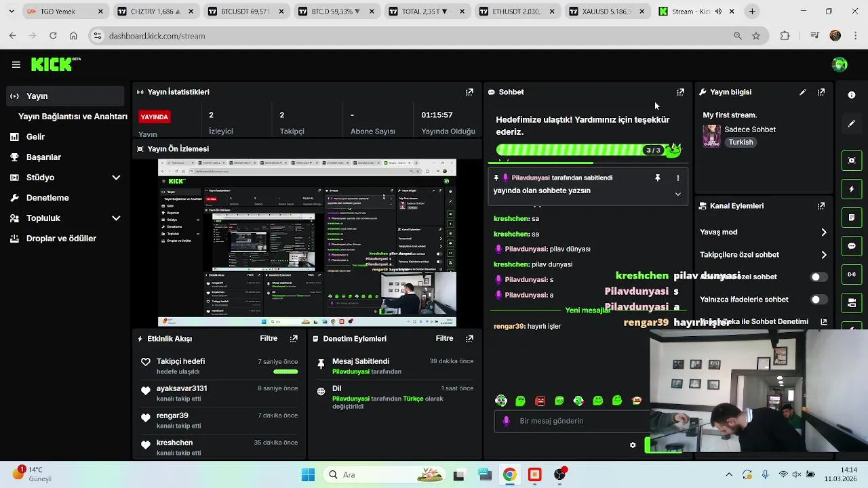868x488 pixels.
Task: Click the Takipçi hedefi green progress bar
Action: click(x=285, y=371)
